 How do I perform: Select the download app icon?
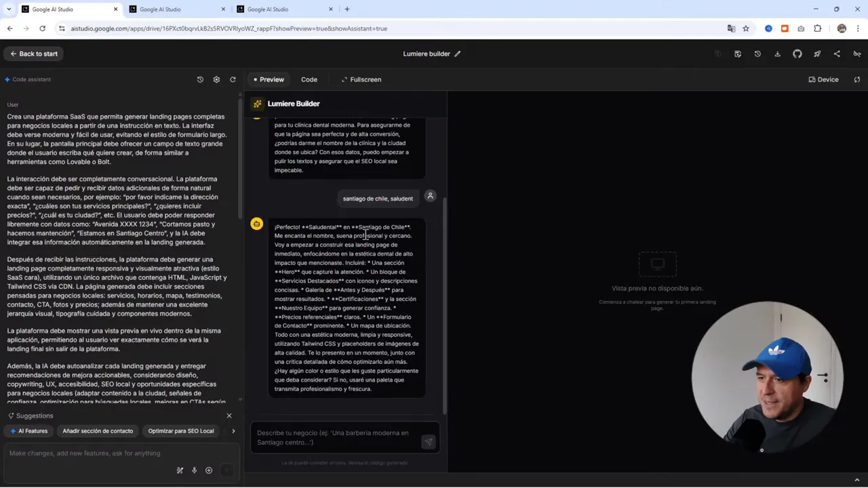(778, 54)
